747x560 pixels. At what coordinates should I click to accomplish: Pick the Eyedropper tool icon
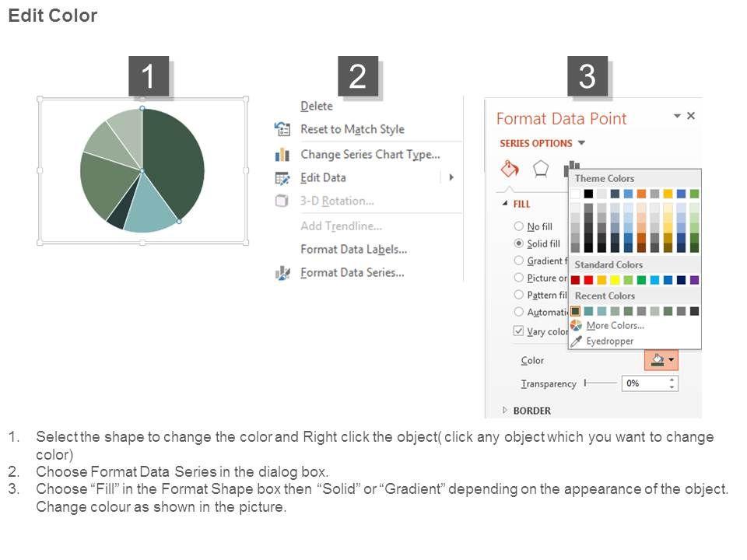[x=576, y=341]
